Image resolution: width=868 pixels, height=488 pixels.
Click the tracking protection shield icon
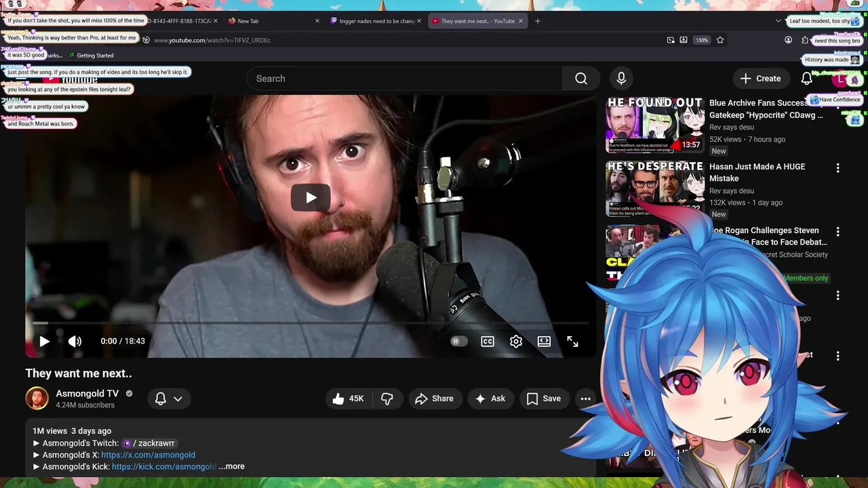pyautogui.click(x=146, y=40)
